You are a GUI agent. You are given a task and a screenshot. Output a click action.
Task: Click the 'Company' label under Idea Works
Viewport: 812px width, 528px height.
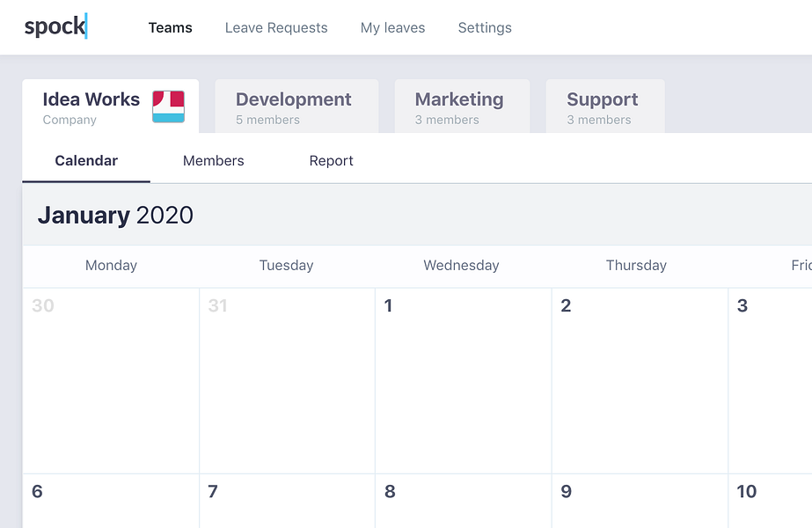[69, 120]
